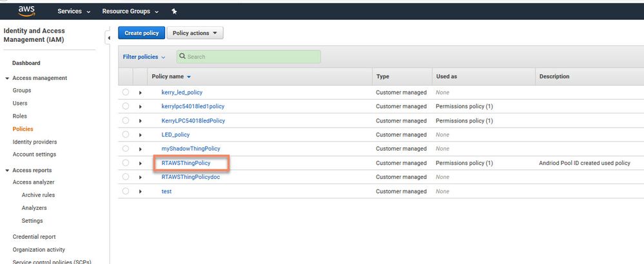Click the AWS logo home icon
The height and width of the screenshot is (264, 644).
26,10
